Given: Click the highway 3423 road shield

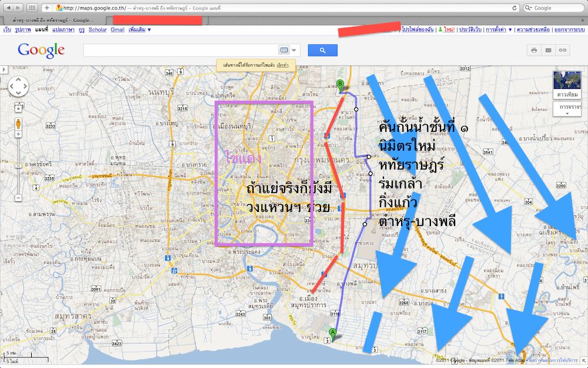Looking at the screenshot, I should [x=116, y=343].
